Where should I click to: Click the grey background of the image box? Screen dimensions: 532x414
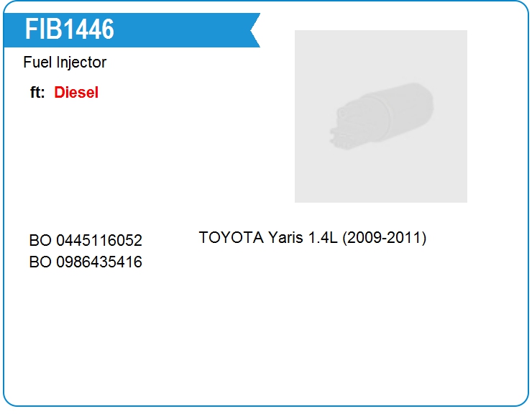(x=381, y=180)
